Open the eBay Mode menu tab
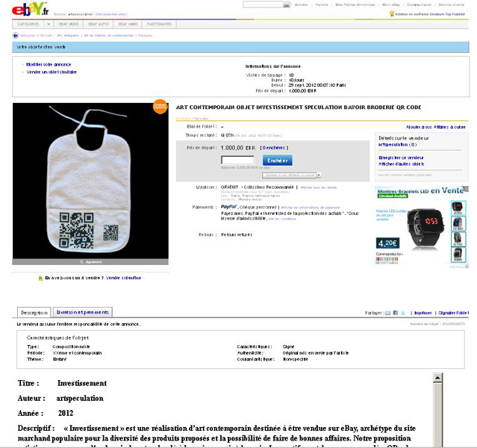Screen dimensions: 477x448 pyautogui.click(x=69, y=24)
